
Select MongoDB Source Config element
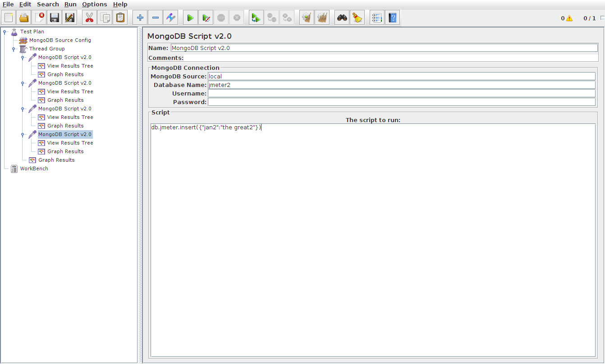pyautogui.click(x=60, y=40)
